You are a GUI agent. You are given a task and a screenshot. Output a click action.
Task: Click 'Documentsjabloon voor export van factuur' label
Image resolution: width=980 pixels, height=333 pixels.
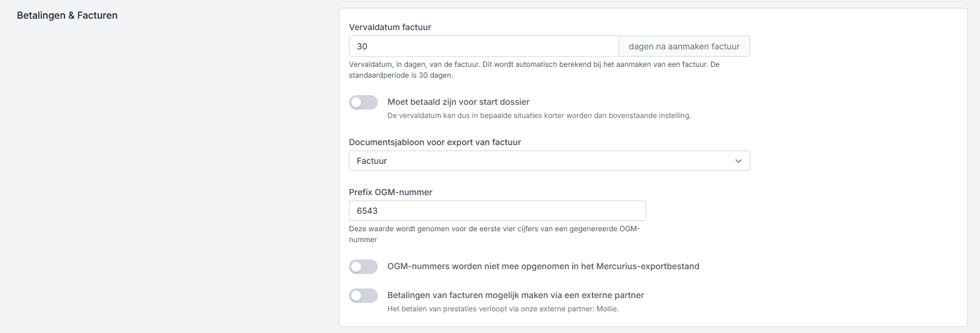435,142
